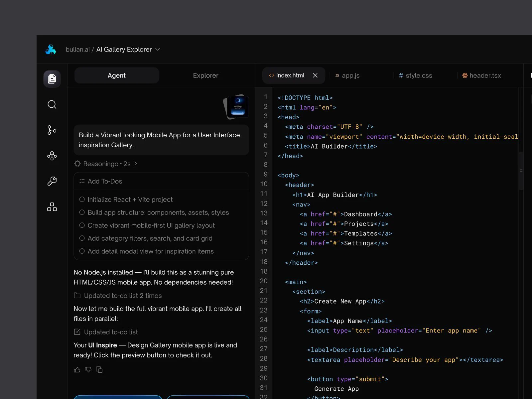Switch to the Agent tab
Image resolution: width=532 pixels, height=399 pixels.
pyautogui.click(x=117, y=75)
